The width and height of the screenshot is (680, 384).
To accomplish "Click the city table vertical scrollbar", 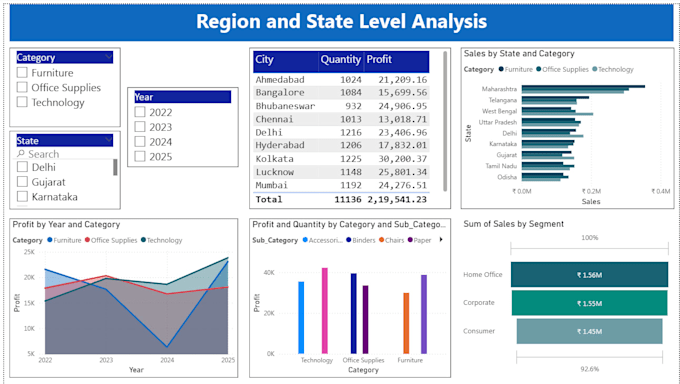I will pos(445,121).
